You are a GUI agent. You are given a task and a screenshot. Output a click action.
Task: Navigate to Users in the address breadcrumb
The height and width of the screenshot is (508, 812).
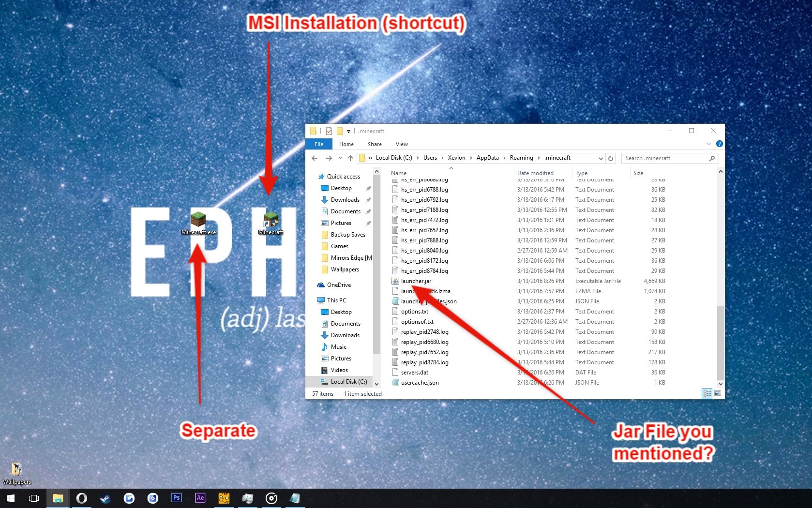click(430, 158)
